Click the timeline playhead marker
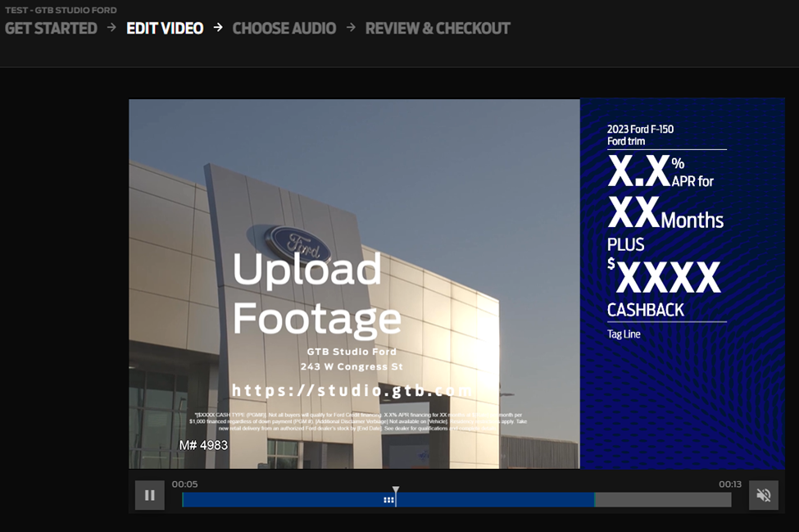The width and height of the screenshot is (799, 532). 396,491
